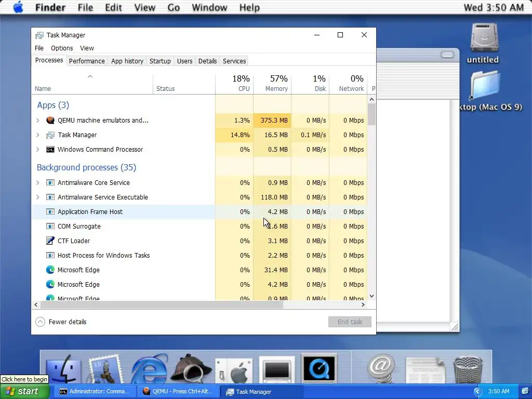Open the Mail stamp icon in the dock
532x399 pixels.
pos(105,369)
